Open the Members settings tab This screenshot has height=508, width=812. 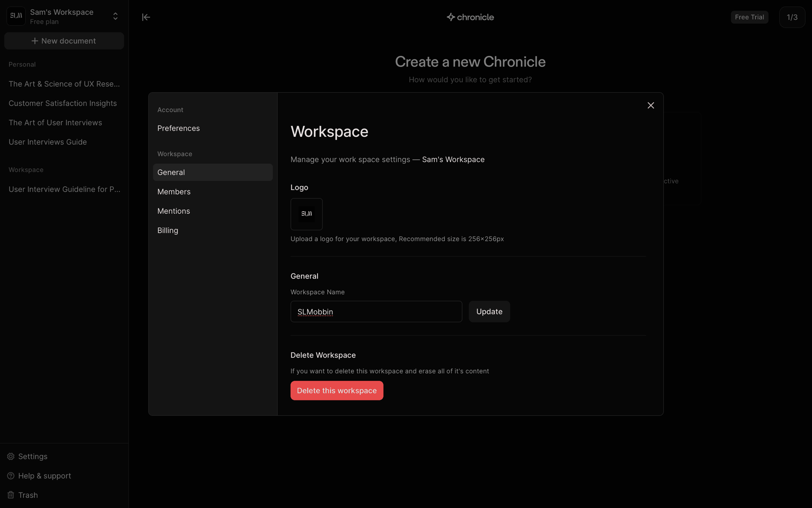(174, 192)
